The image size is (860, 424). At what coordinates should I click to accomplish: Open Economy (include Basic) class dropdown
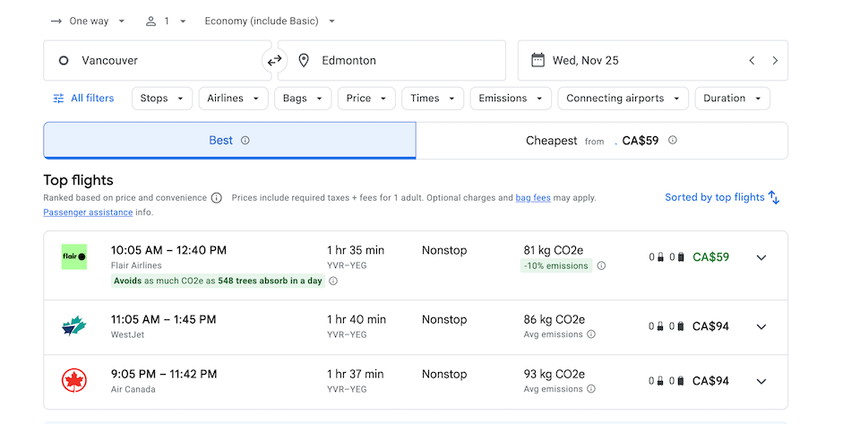pos(269,21)
